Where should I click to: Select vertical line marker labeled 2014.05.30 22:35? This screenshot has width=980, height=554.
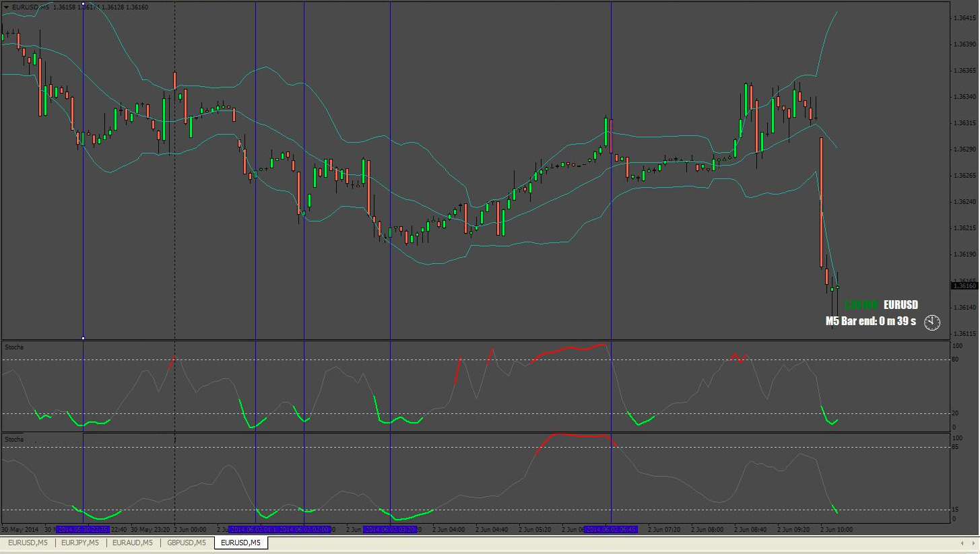tap(83, 530)
